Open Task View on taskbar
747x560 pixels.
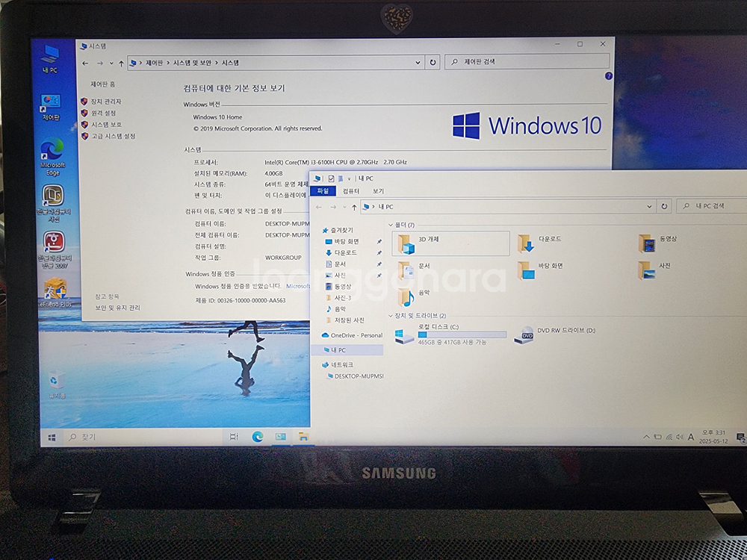pyautogui.click(x=234, y=437)
